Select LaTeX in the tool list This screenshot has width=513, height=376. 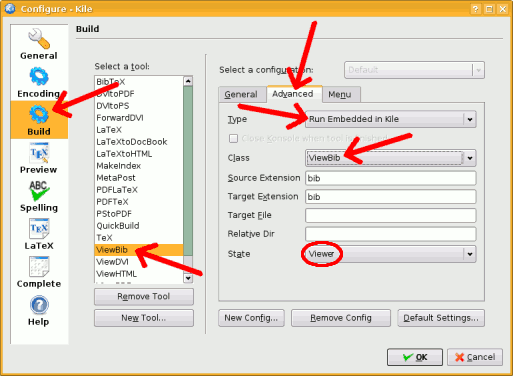tap(139, 130)
